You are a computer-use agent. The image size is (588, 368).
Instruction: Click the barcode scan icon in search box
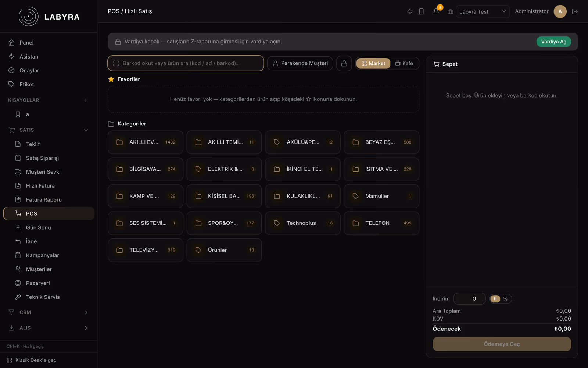(x=116, y=63)
